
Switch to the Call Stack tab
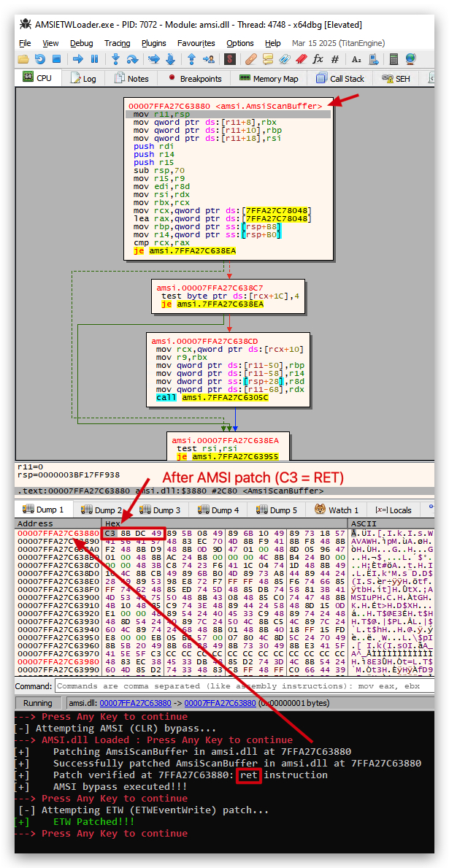click(340, 79)
